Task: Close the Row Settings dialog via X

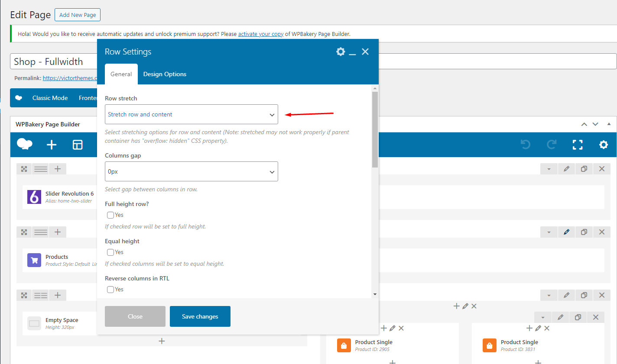Action: pos(365,52)
